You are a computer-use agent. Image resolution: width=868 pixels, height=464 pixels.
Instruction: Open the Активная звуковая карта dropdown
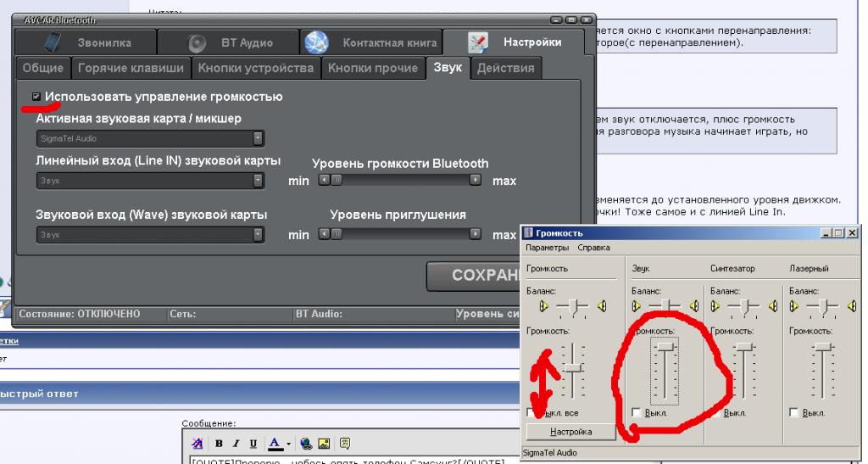[259, 138]
